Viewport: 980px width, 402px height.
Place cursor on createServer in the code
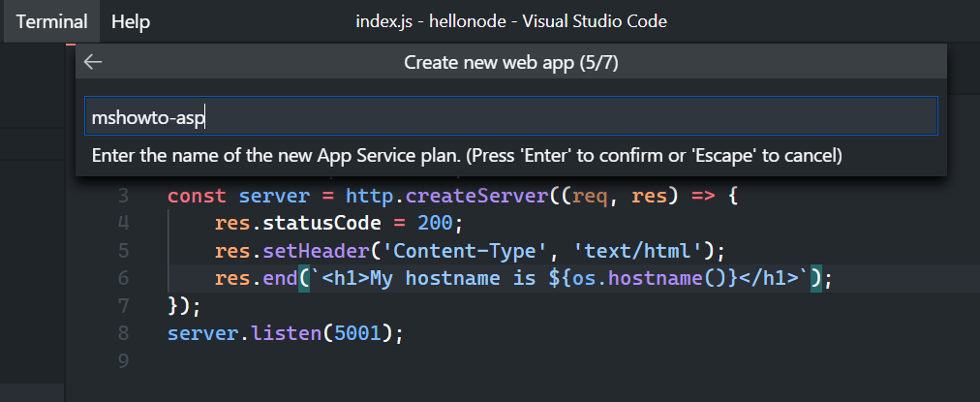476,197
